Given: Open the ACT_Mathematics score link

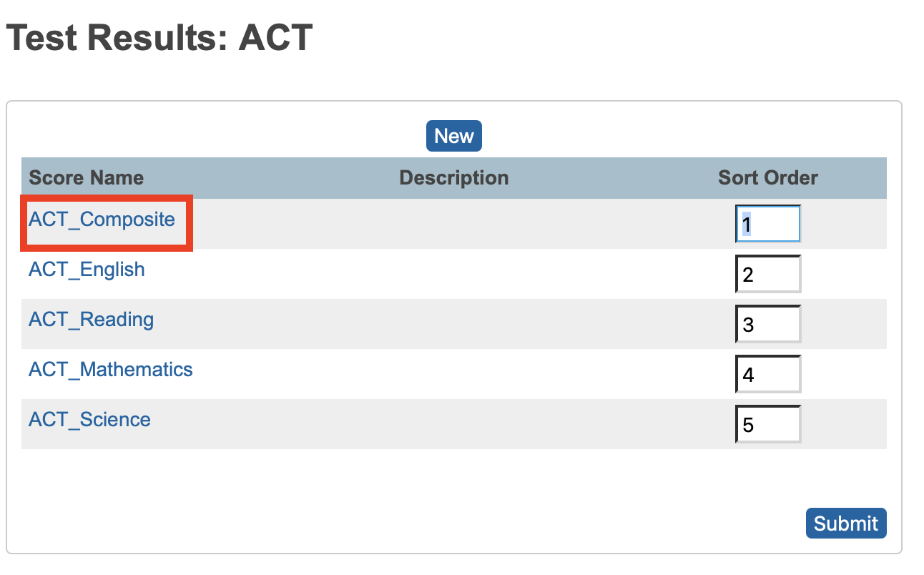Looking at the screenshot, I should coord(110,369).
